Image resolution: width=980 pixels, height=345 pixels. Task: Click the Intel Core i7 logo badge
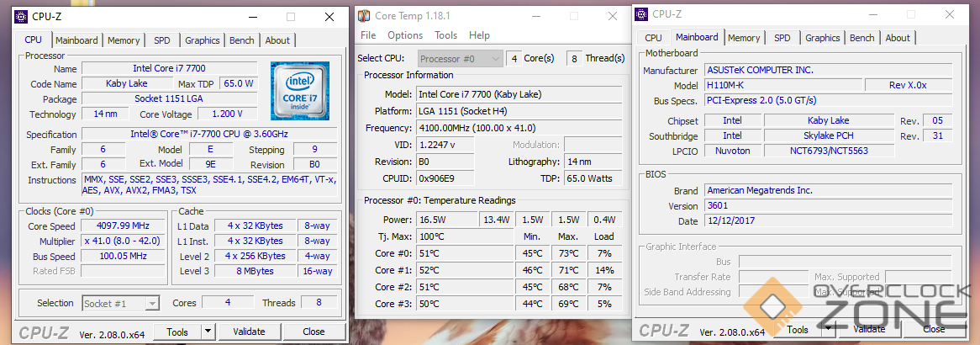tap(300, 91)
